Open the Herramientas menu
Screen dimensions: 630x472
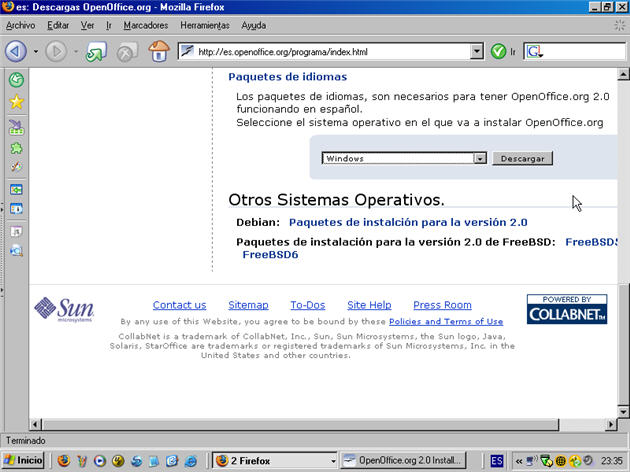[x=205, y=25]
